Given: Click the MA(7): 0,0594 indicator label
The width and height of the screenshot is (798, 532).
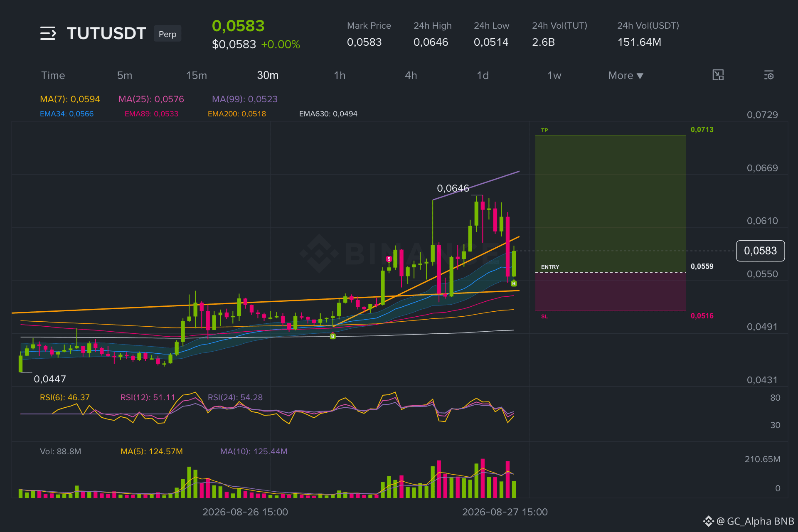Looking at the screenshot, I should (70, 99).
